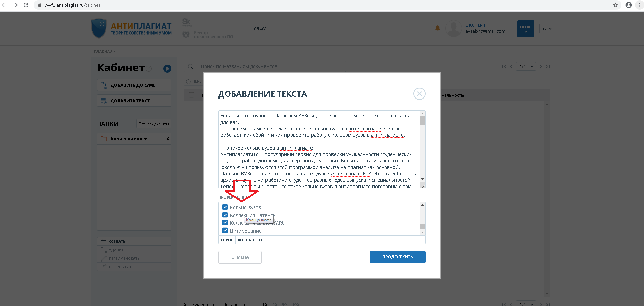
Task: Click the ПРОДОЛЖИТЬ button
Action: click(x=398, y=257)
